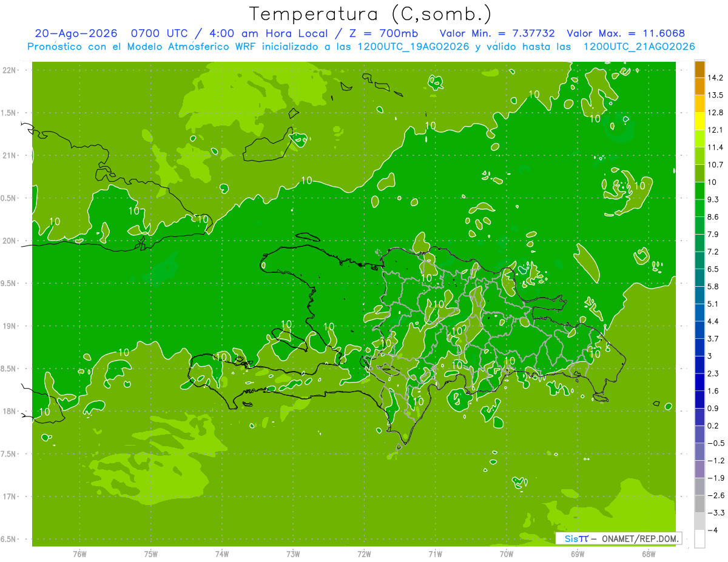Click the '17N' latitude axis label
The height and width of the screenshot is (562, 728).
[x=10, y=497]
